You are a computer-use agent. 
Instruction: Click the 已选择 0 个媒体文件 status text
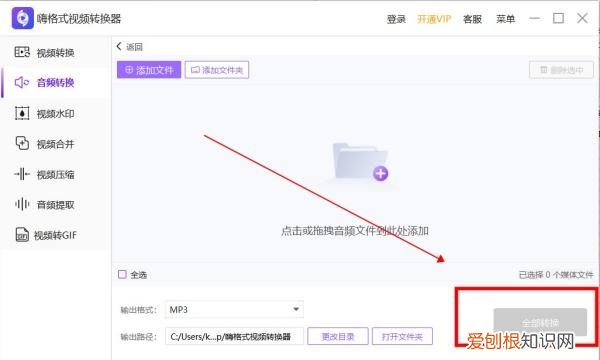[x=556, y=275]
